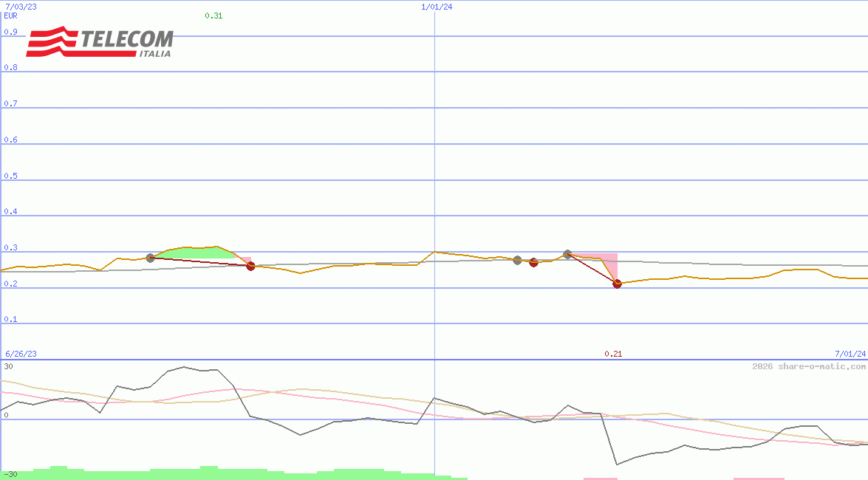This screenshot has width=868, height=480.
Task: Click the 0.9 price axis label
Action: 10,32
